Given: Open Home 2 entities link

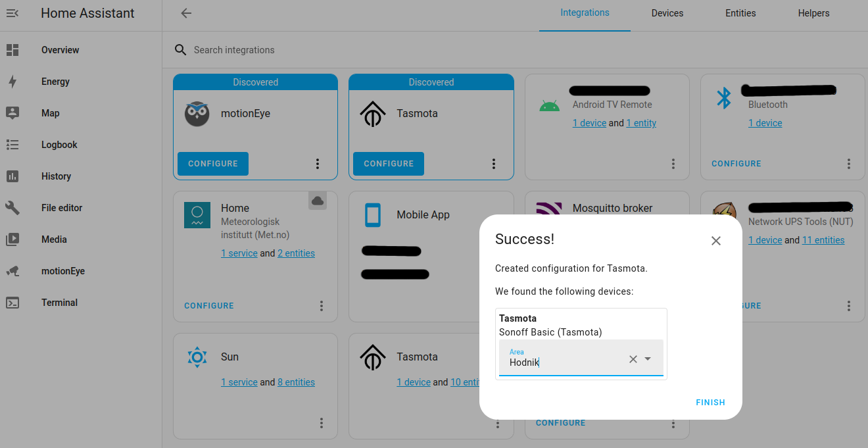Looking at the screenshot, I should click(296, 253).
